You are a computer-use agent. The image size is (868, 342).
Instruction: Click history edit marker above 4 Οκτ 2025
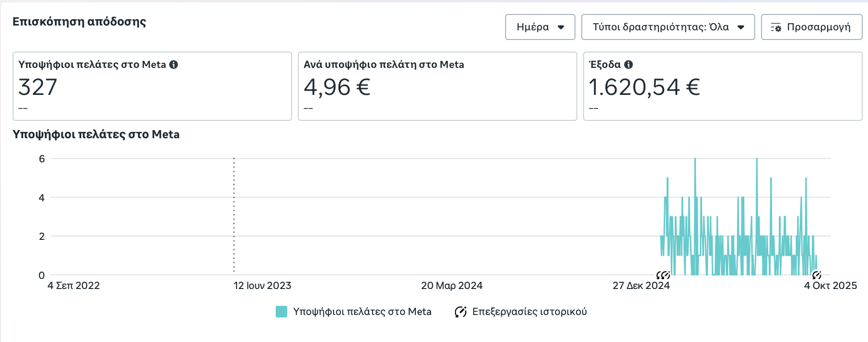(x=816, y=275)
